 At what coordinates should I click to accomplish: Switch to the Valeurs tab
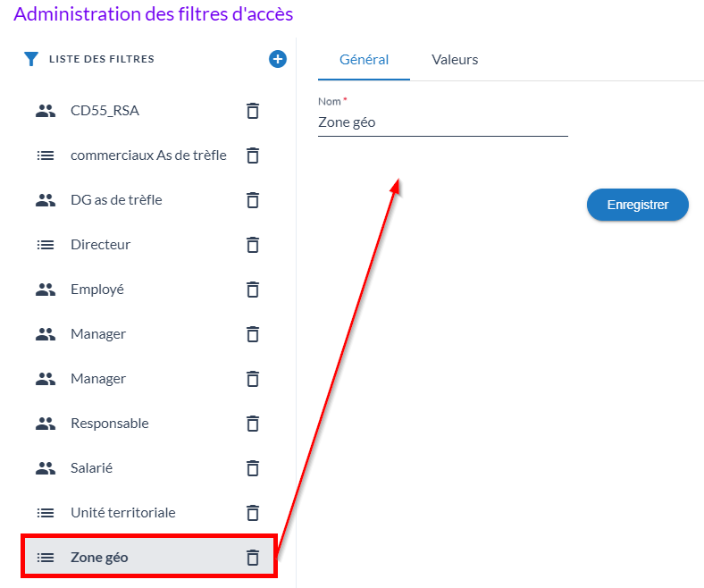tap(455, 60)
